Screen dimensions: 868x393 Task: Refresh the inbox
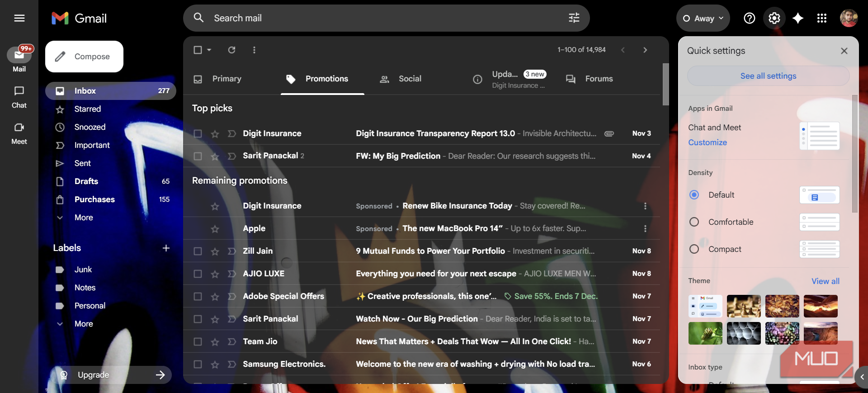point(231,50)
